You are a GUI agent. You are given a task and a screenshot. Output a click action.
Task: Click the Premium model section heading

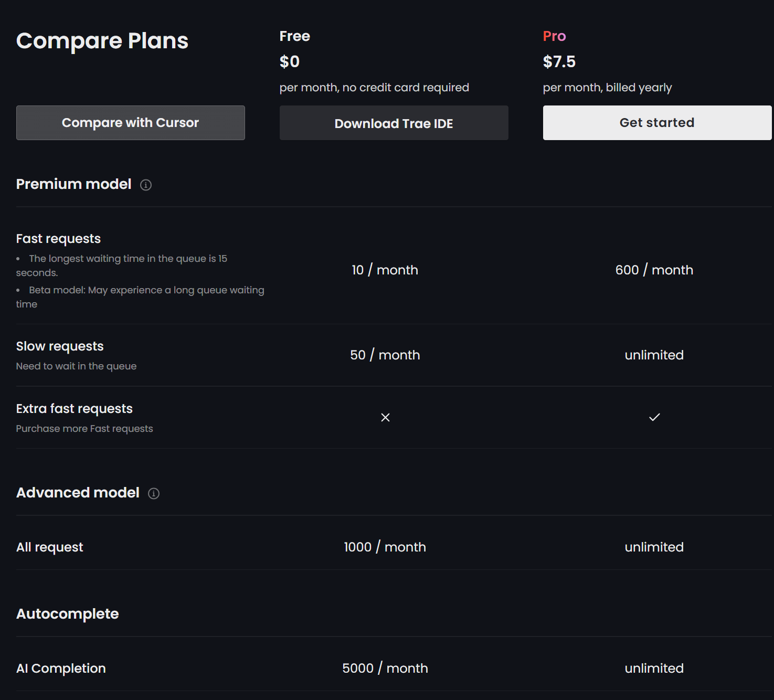pyautogui.click(x=74, y=184)
